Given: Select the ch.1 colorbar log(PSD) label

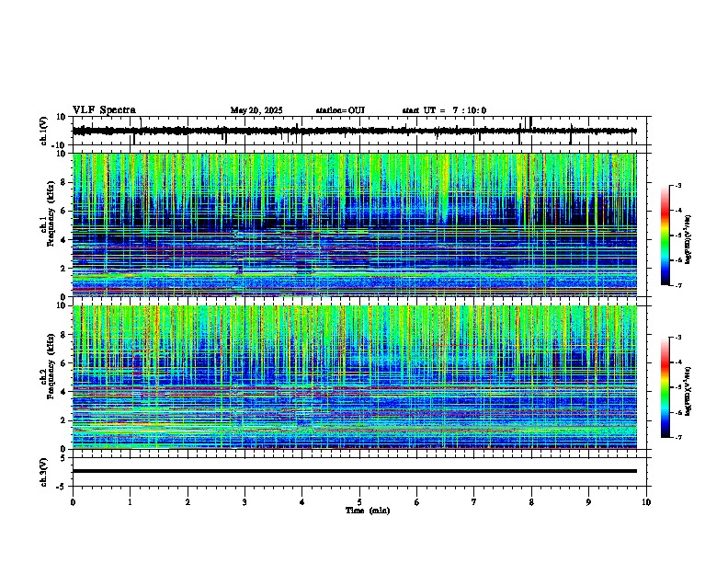Looking at the screenshot, I should [x=688, y=239].
